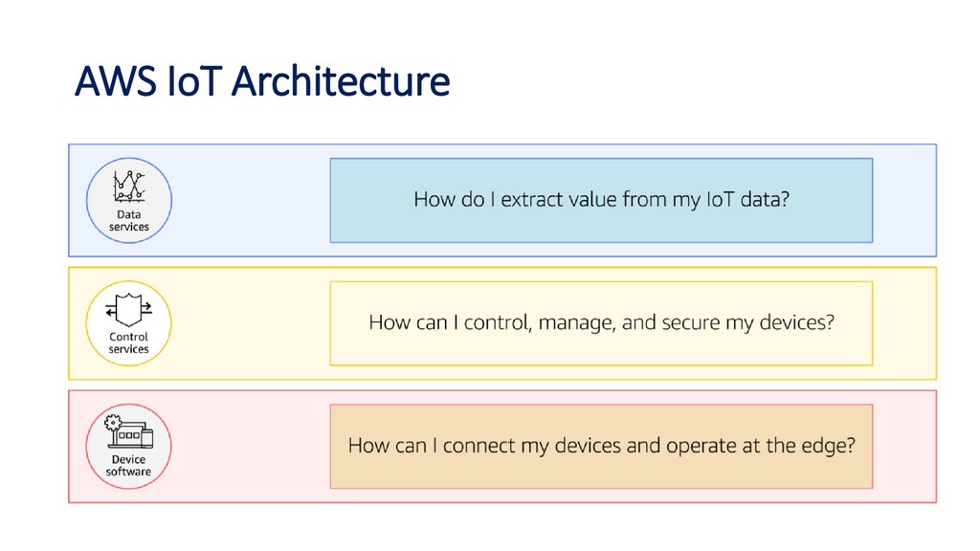Click the 'Data services' text label
This screenshot has width=980, height=551.
point(129,221)
